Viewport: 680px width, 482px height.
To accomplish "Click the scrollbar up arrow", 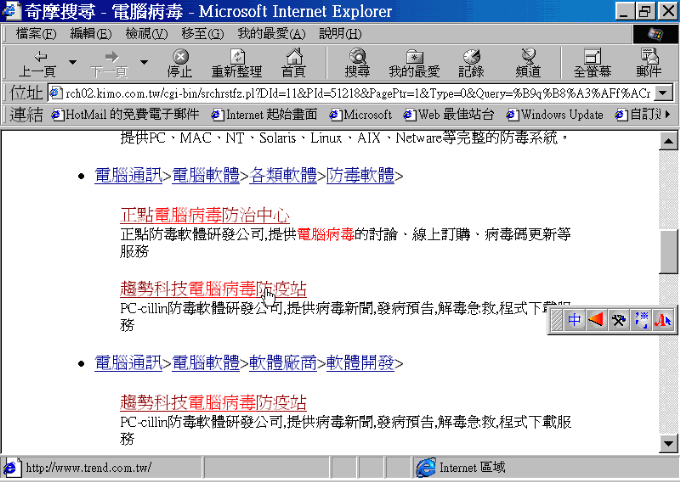I will (x=668, y=141).
